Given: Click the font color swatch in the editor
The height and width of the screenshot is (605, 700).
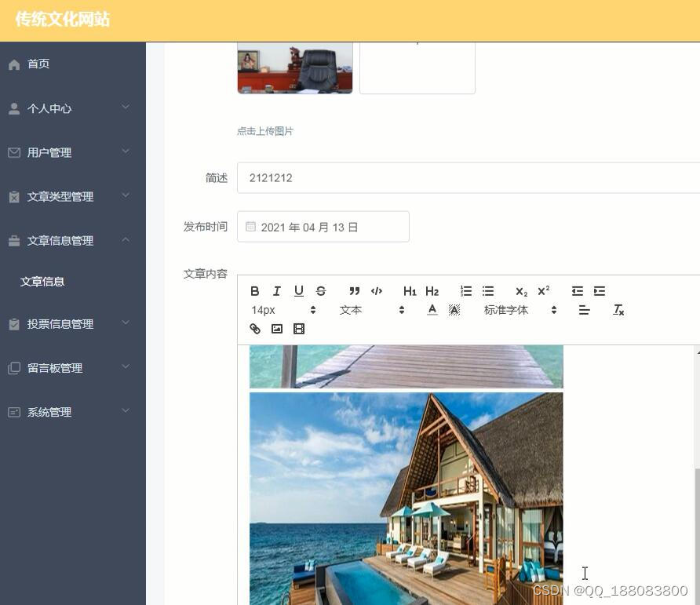Looking at the screenshot, I should [432, 309].
